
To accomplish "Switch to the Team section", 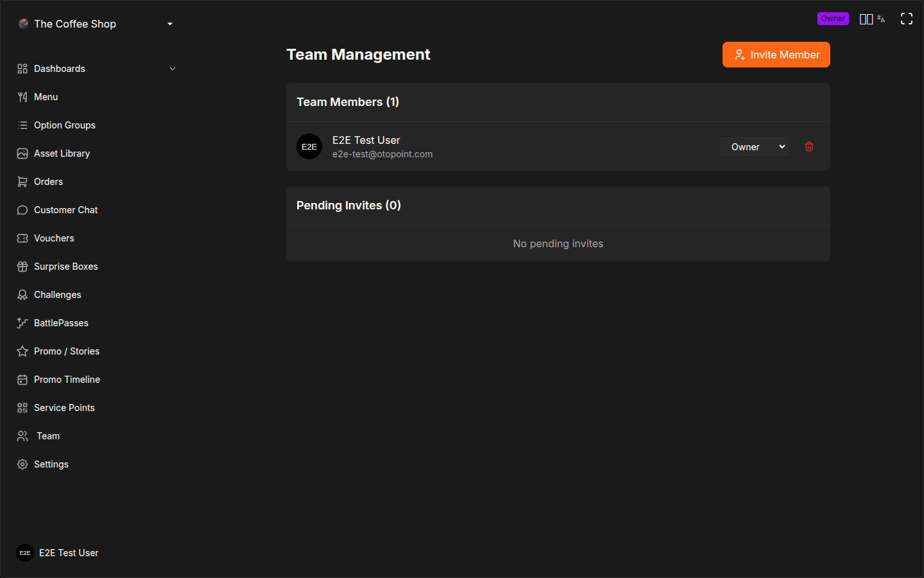I will [47, 435].
